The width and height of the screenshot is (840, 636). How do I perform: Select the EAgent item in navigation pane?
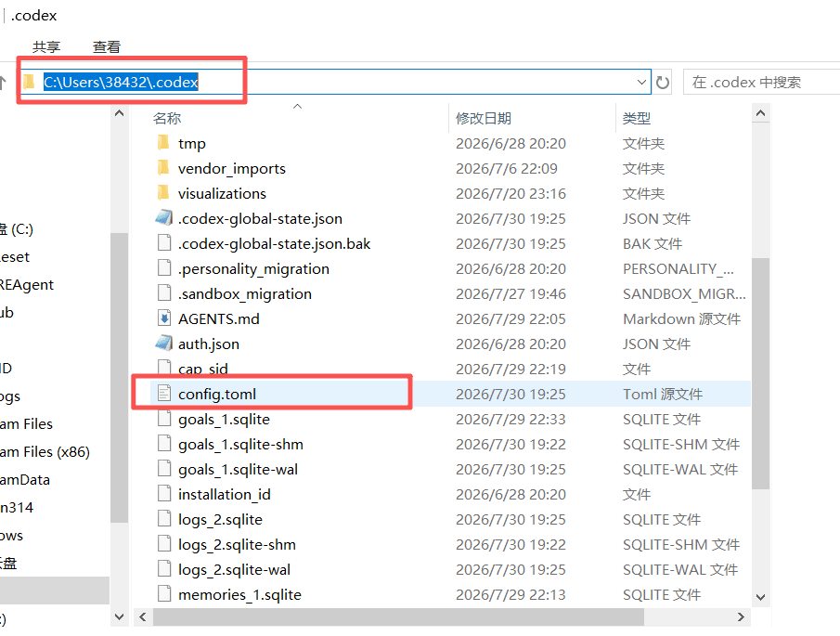tap(27, 284)
